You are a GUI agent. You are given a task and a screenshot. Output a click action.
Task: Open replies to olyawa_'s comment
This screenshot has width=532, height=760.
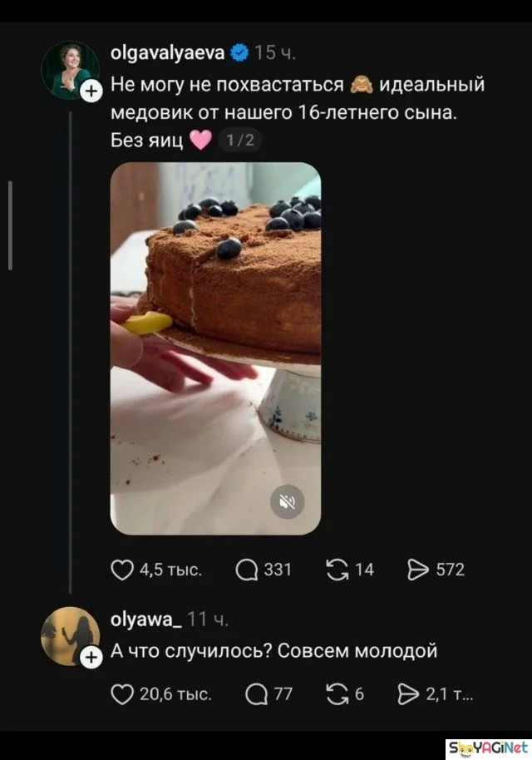(256, 694)
